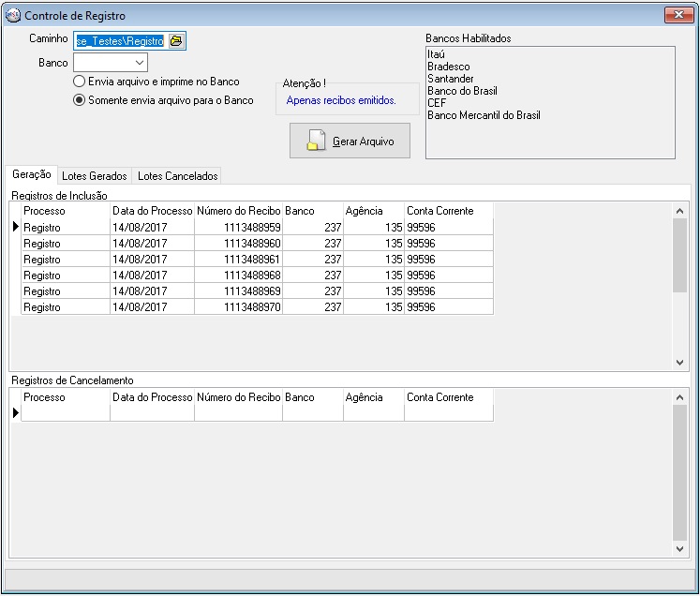Viewport: 700px width, 596px height.
Task: Switch to the Lotes Gerados tab
Action: [94, 176]
